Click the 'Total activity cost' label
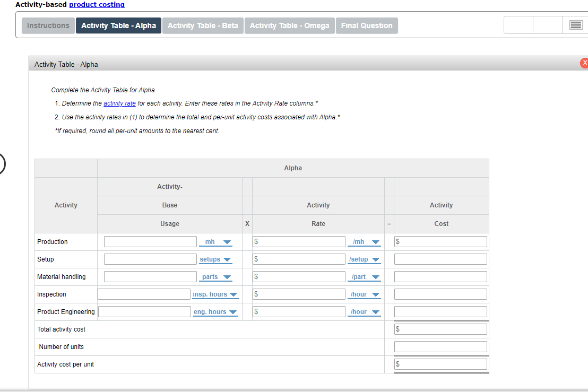The width and height of the screenshot is (588, 392). 61,329
